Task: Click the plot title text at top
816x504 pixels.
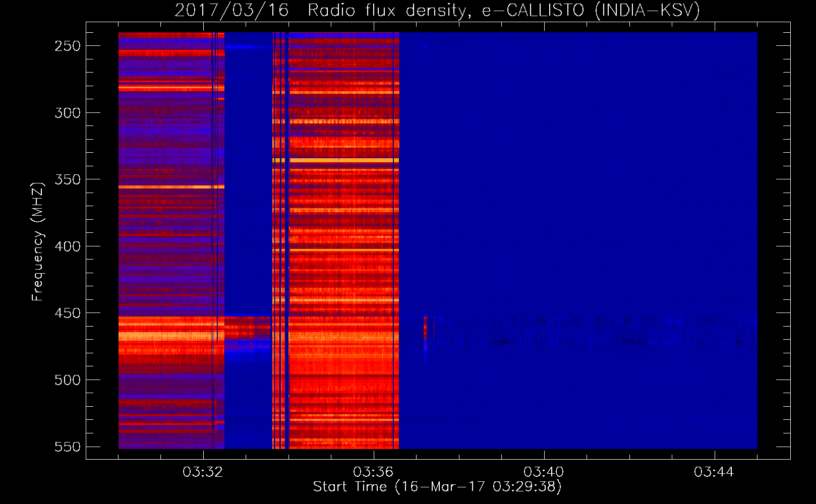Action: pos(437,10)
